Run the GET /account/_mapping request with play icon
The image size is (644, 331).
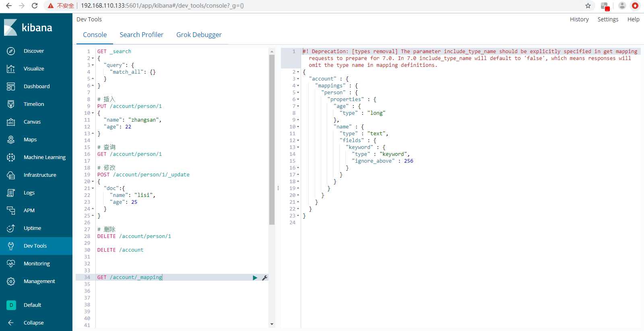tap(255, 278)
